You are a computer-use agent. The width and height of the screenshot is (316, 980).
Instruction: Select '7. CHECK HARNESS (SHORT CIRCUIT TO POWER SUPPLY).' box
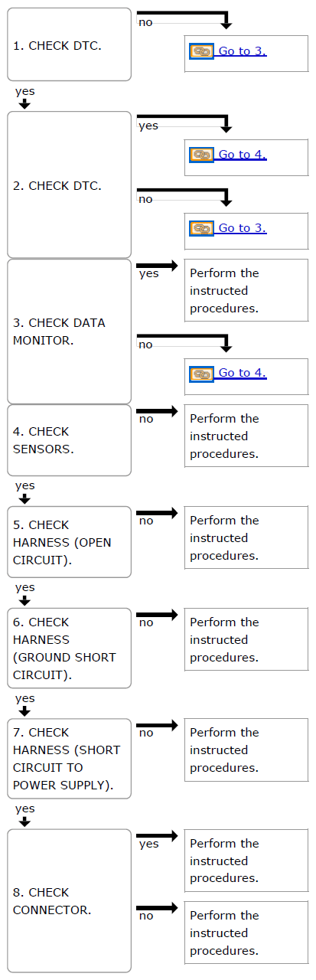70,759
